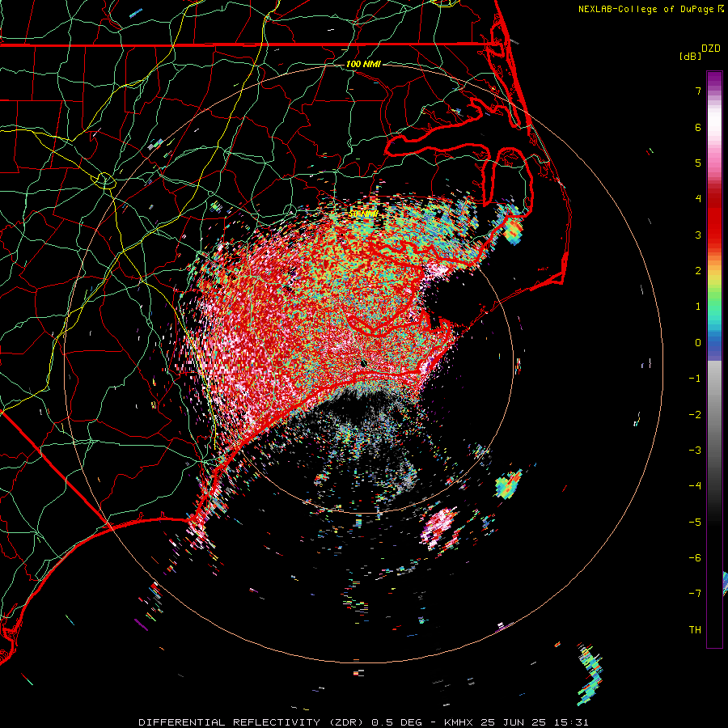The image size is (728, 728).
Task: Select the -2 tick label on scale
Action: (x=695, y=415)
